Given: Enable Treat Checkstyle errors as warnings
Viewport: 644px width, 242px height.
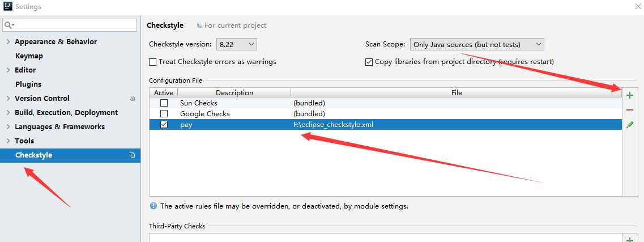Looking at the screenshot, I should click(152, 62).
